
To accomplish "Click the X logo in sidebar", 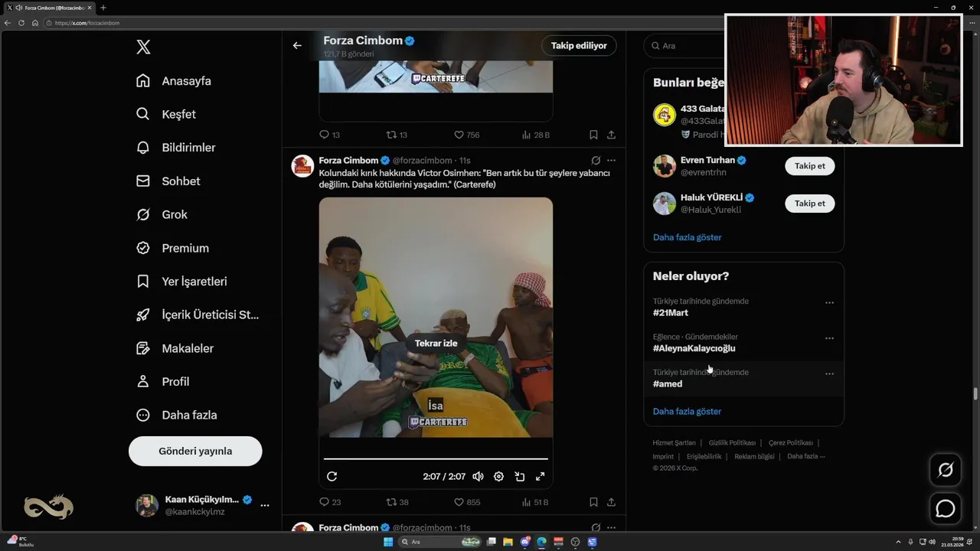I will 143,47.
